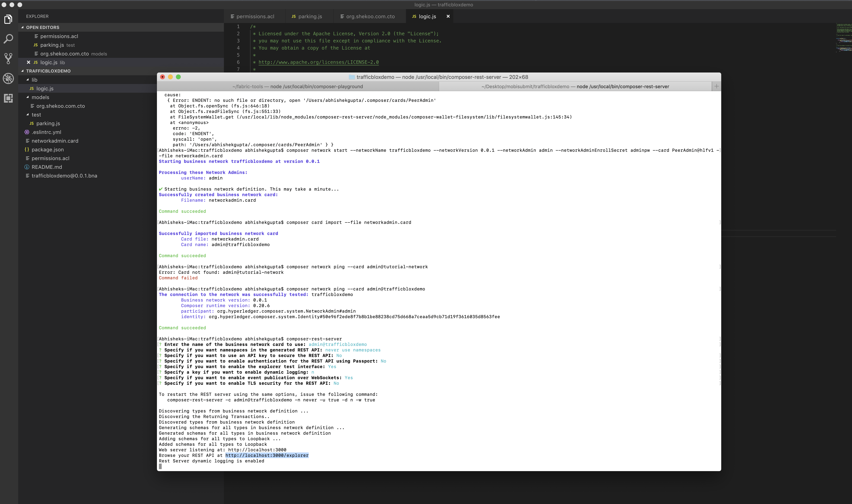Close logic.js editor tab with X
Image resolution: width=852 pixels, height=504 pixels.
(x=448, y=16)
